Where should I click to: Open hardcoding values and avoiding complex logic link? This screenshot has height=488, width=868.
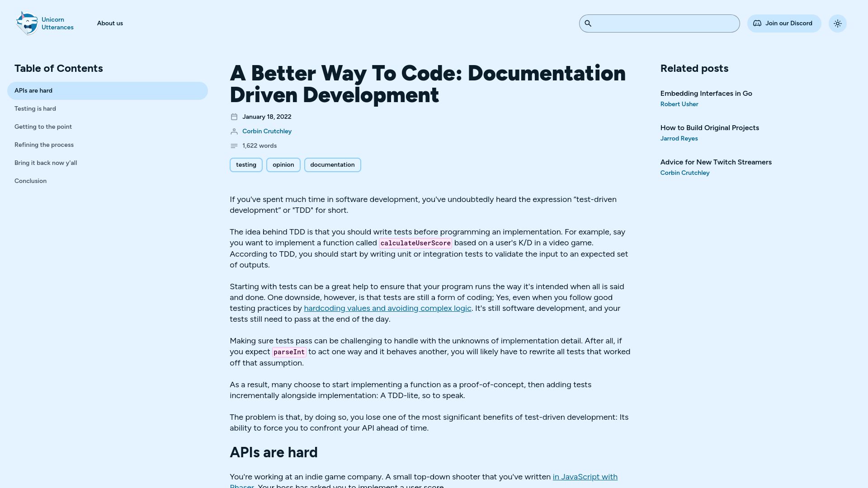click(387, 309)
